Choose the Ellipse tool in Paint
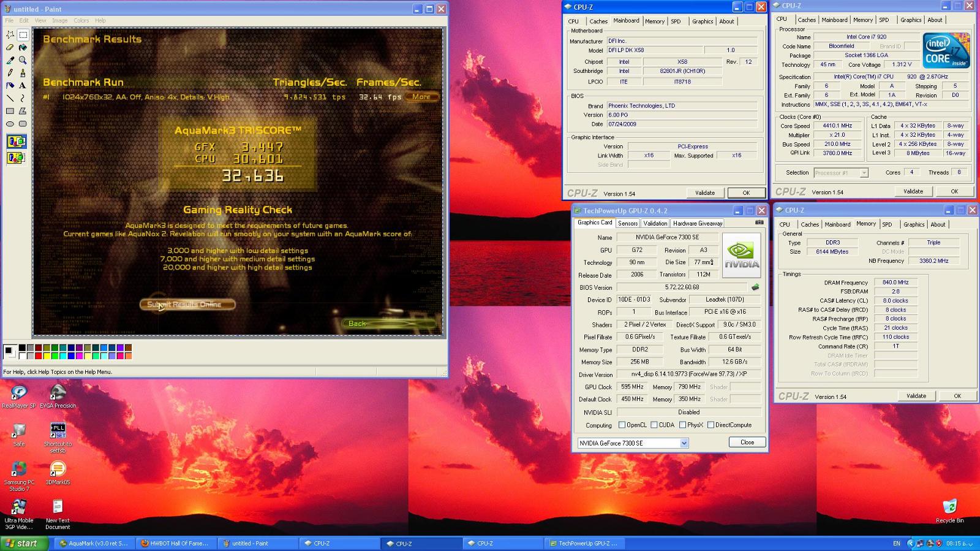This screenshot has width=980, height=551. pyautogui.click(x=10, y=124)
